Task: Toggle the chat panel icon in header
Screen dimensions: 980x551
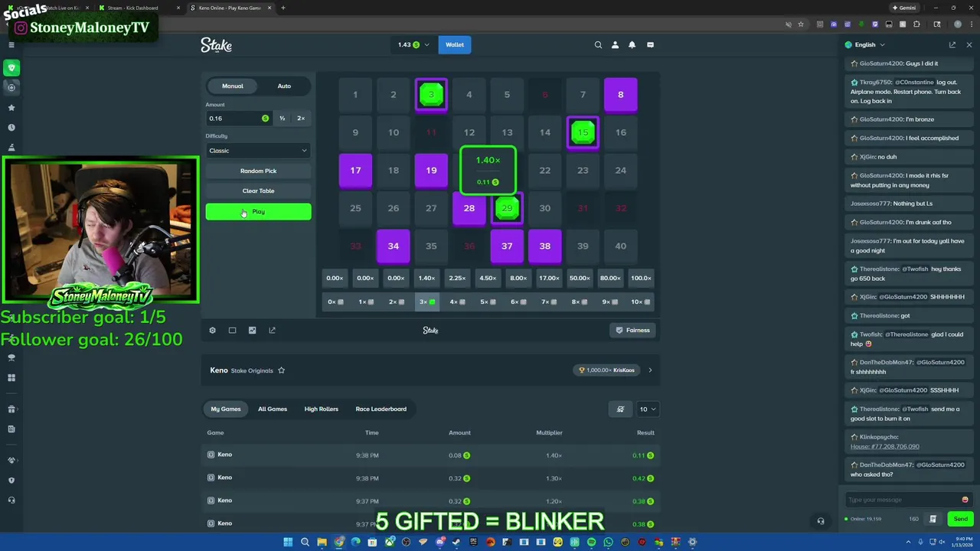Action: pos(650,45)
